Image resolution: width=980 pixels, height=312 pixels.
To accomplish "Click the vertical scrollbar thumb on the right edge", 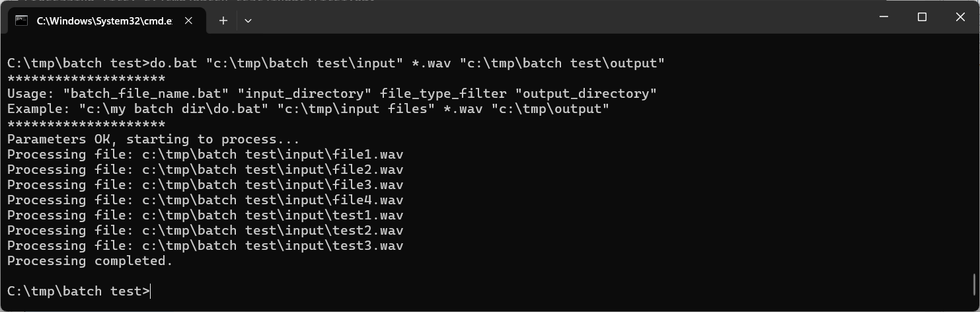I will 975,284.
